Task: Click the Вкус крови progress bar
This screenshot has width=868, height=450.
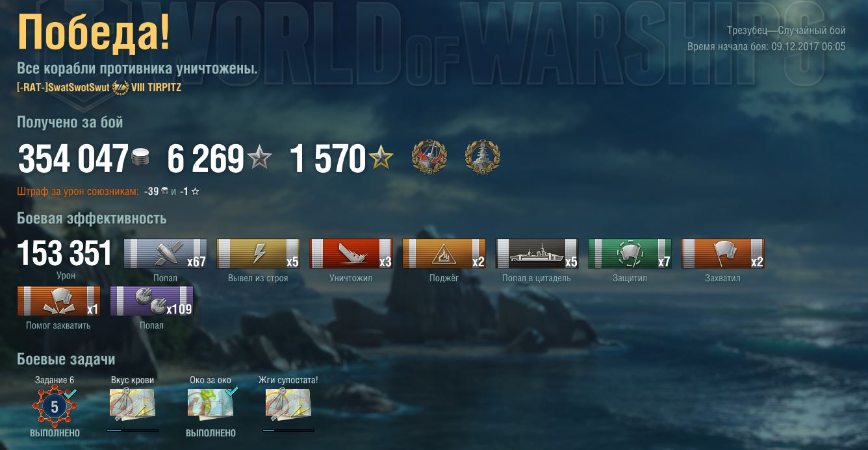Action: pos(133,430)
